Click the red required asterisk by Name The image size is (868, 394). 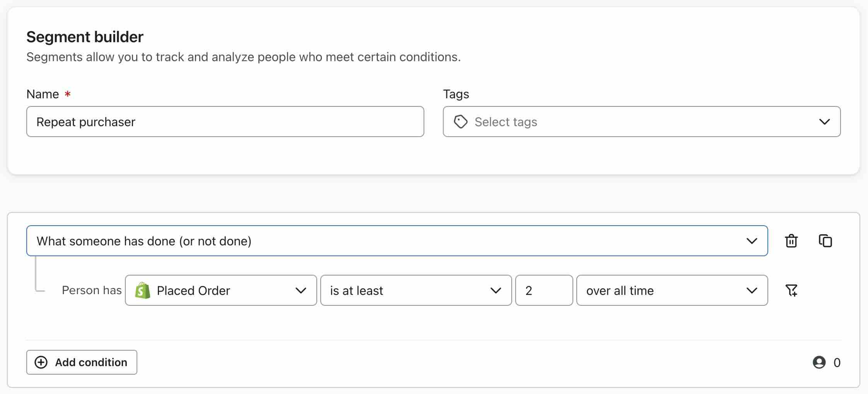pyautogui.click(x=68, y=94)
